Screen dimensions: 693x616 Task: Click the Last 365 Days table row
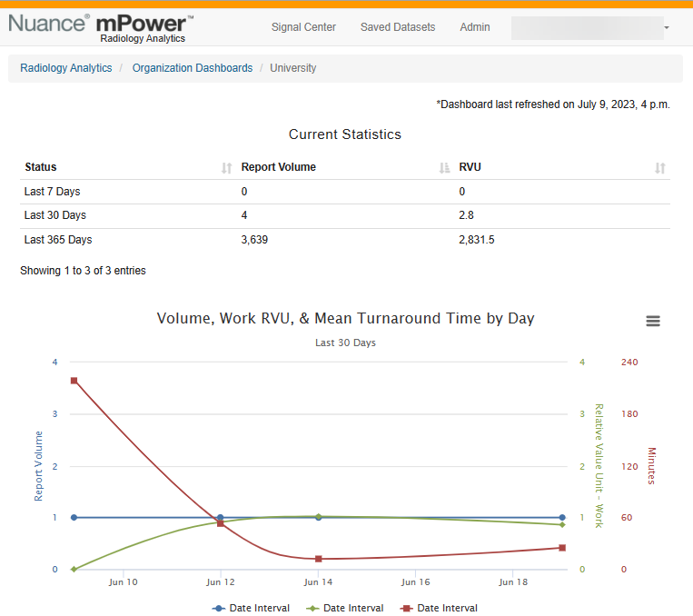pyautogui.click(x=345, y=240)
